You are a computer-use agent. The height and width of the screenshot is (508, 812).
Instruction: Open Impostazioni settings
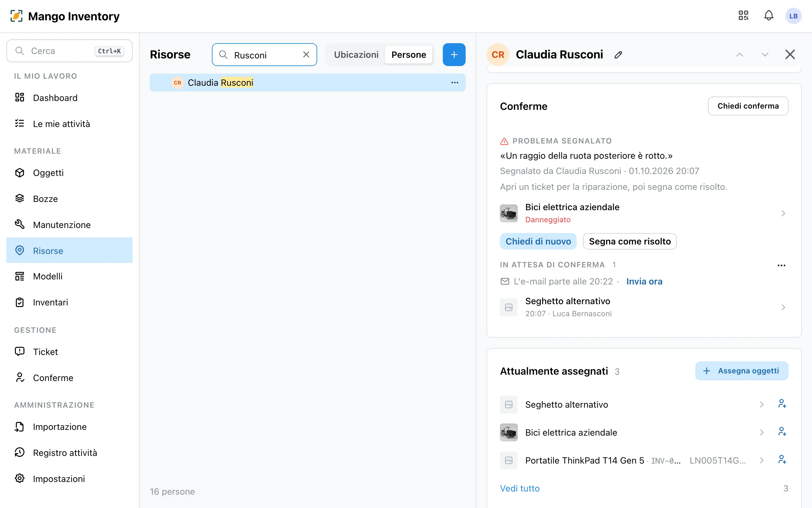(69, 478)
